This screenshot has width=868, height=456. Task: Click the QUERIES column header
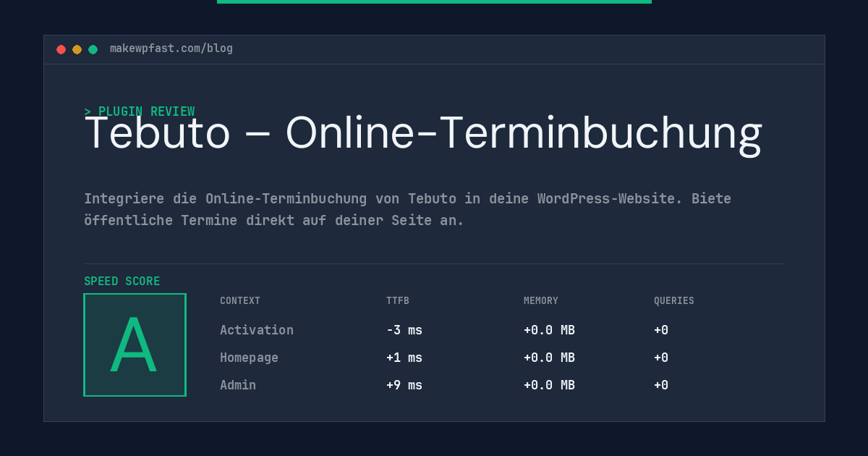pyautogui.click(x=674, y=301)
